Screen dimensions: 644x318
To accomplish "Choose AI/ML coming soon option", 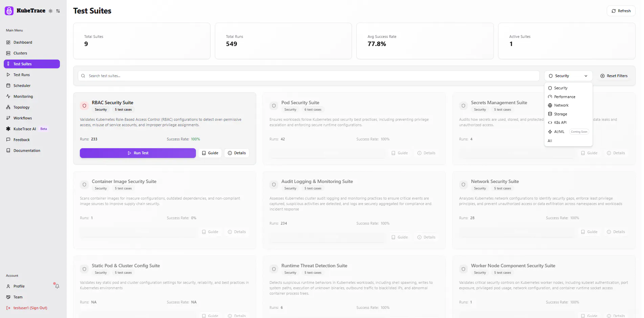I will 568,132.
